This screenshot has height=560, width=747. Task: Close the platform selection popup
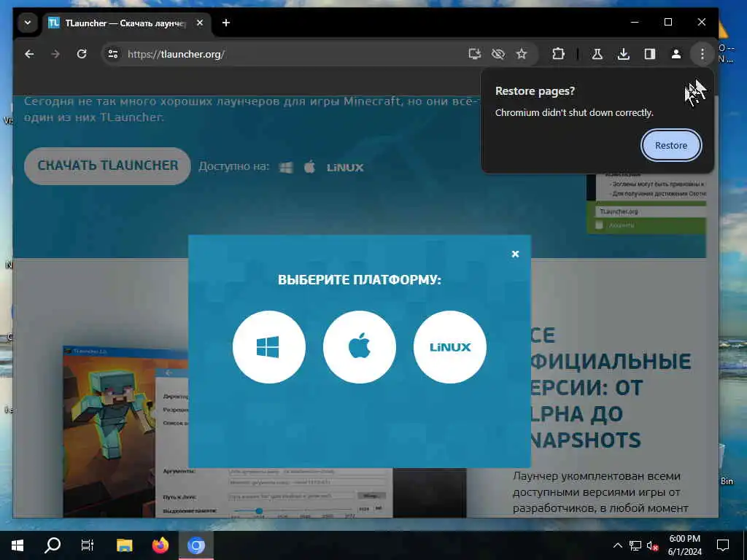pyautogui.click(x=515, y=254)
